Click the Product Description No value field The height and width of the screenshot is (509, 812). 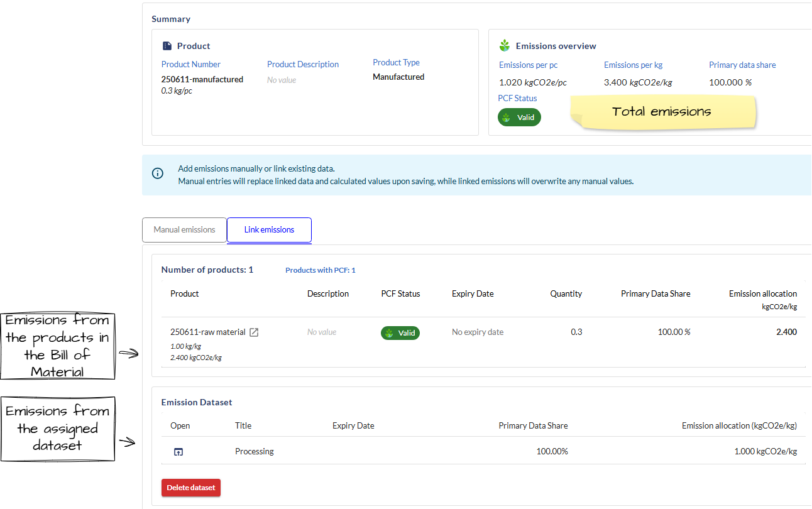tap(282, 80)
